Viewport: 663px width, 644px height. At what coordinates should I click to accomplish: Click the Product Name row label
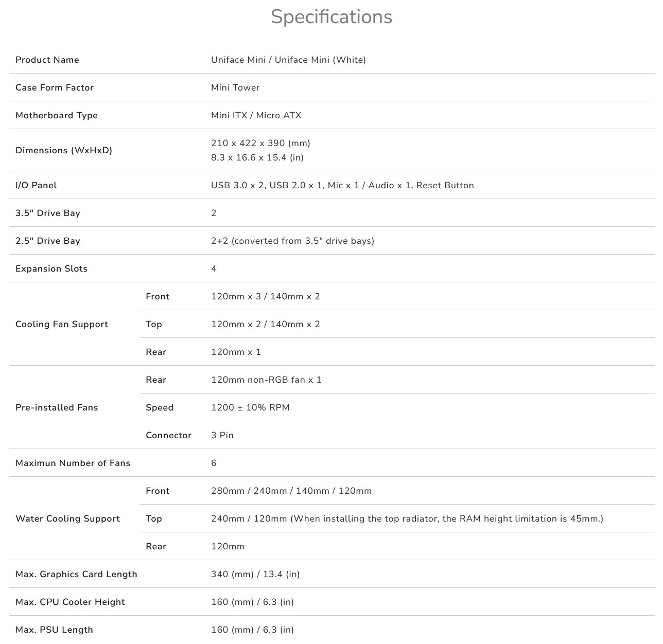pos(47,60)
